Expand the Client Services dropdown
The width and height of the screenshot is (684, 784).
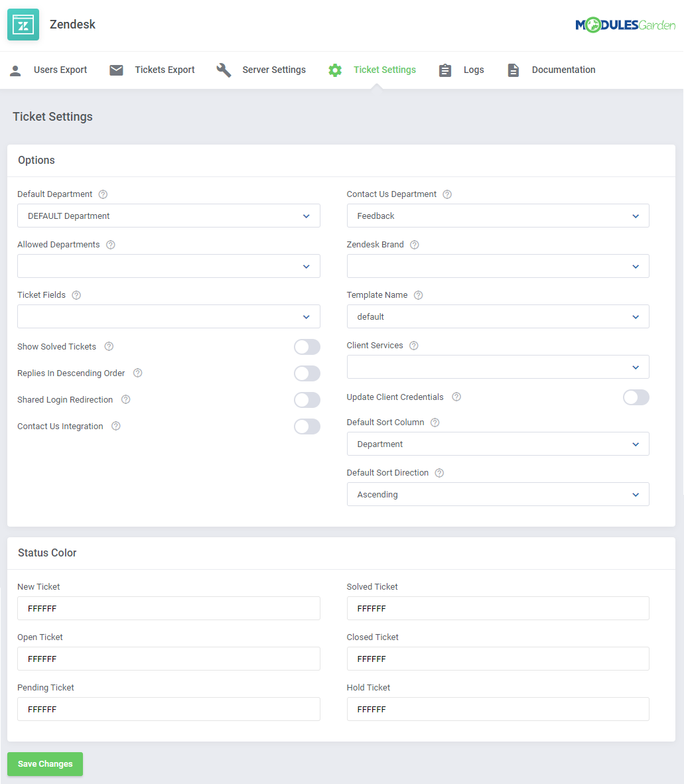coord(498,367)
